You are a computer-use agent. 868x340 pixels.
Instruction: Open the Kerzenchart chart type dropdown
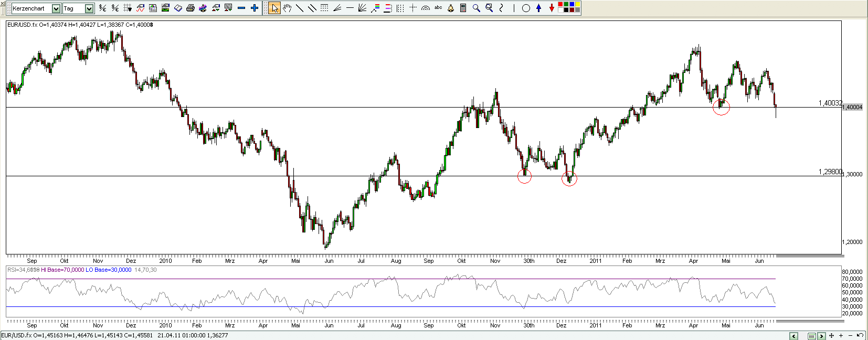tap(56, 8)
